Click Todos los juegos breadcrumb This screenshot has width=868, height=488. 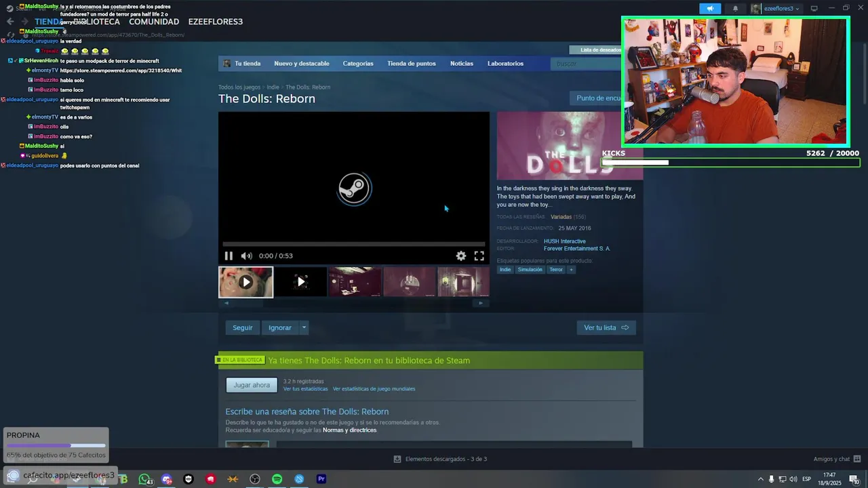click(x=239, y=87)
